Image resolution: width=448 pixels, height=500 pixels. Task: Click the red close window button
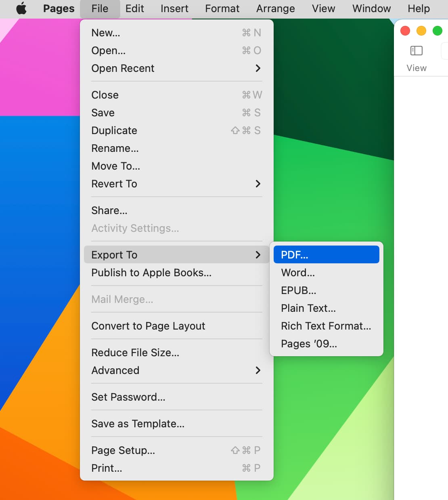(x=405, y=31)
